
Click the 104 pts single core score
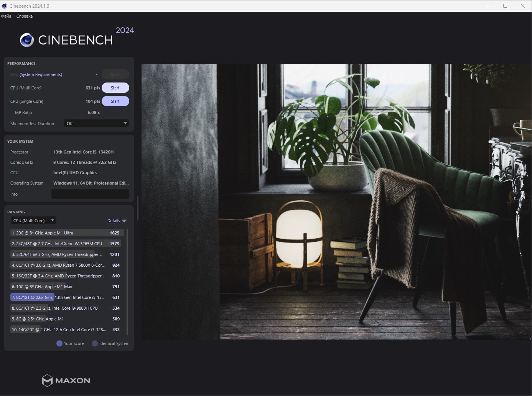(93, 101)
